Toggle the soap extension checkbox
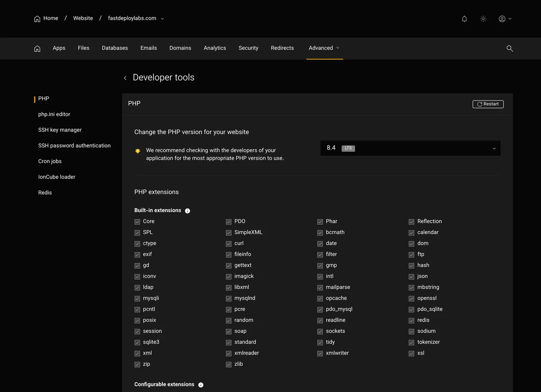 click(x=229, y=332)
